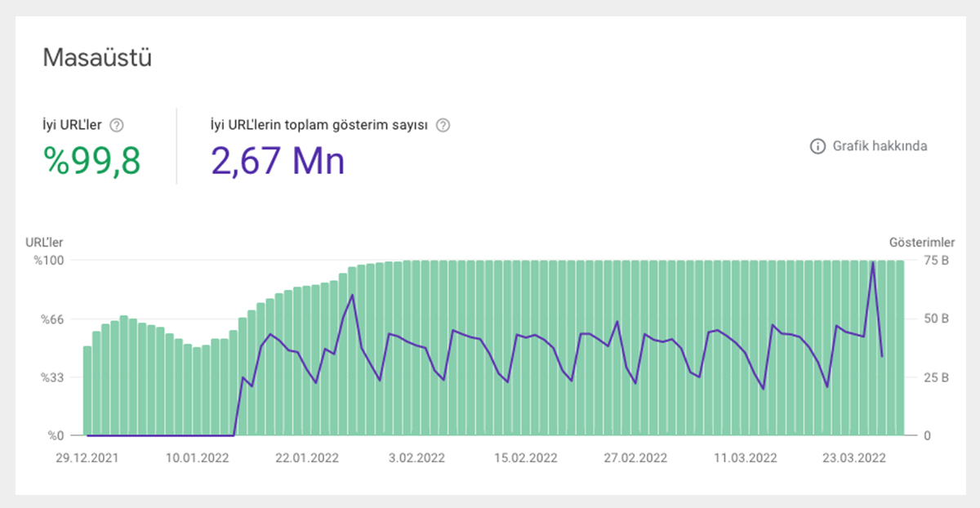980x508 pixels.
Task: Click help icon next to İyi URL'ler
Action: point(117,125)
